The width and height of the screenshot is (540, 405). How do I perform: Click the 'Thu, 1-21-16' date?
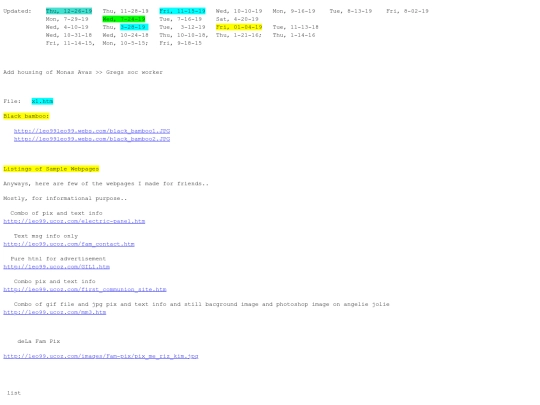(x=239, y=35)
